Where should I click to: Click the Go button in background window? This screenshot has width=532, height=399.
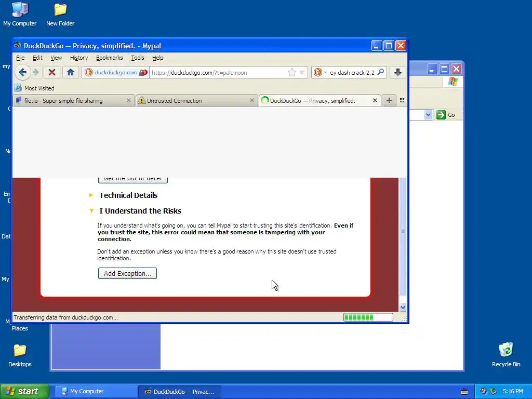tap(446, 115)
